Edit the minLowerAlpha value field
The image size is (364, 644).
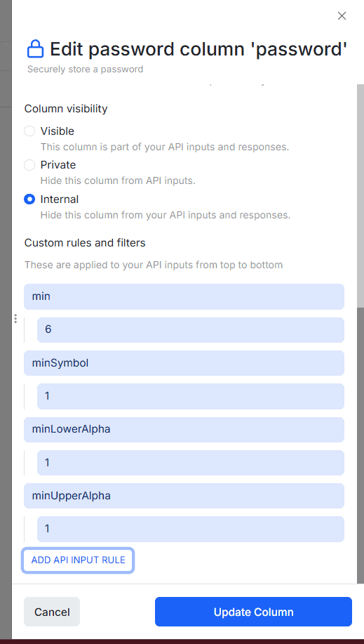coord(190,463)
